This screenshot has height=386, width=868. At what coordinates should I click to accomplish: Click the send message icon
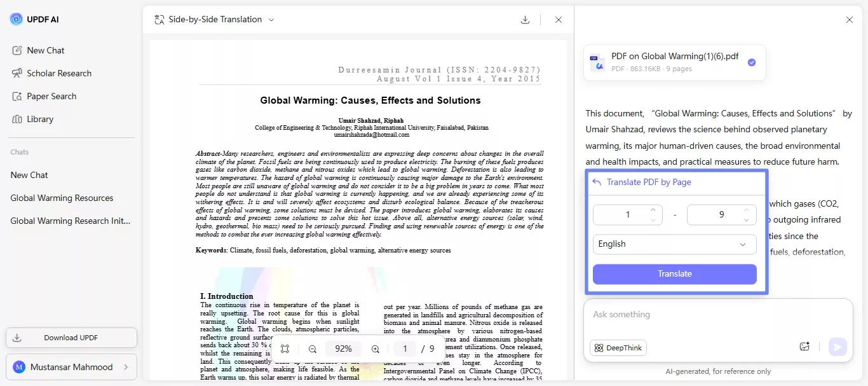click(x=837, y=347)
